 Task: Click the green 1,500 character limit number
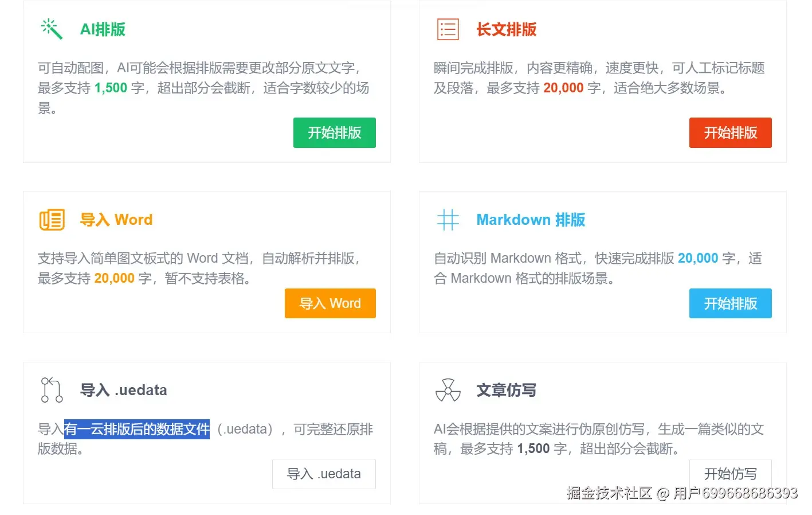click(x=111, y=88)
